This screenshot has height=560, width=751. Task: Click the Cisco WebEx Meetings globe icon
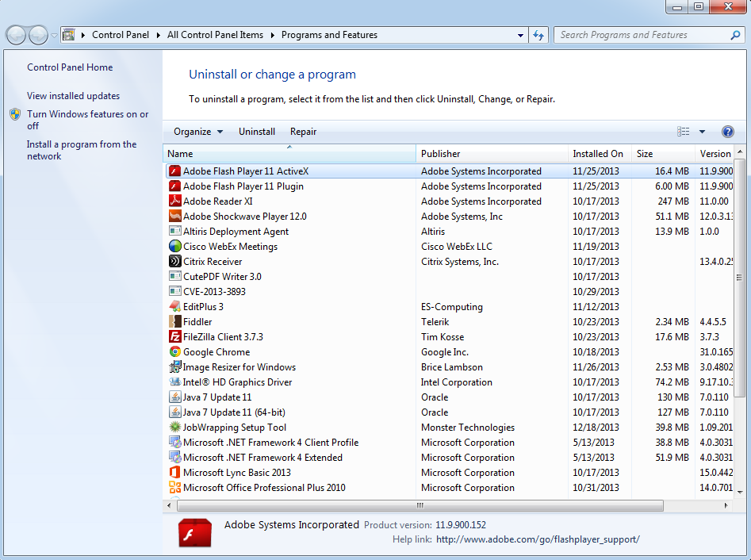(x=175, y=246)
